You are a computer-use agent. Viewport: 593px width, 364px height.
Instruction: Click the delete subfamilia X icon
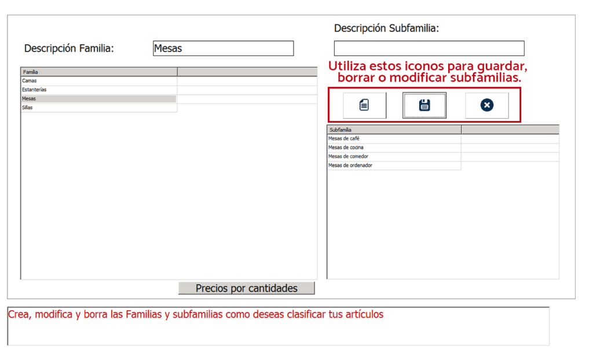pos(486,105)
